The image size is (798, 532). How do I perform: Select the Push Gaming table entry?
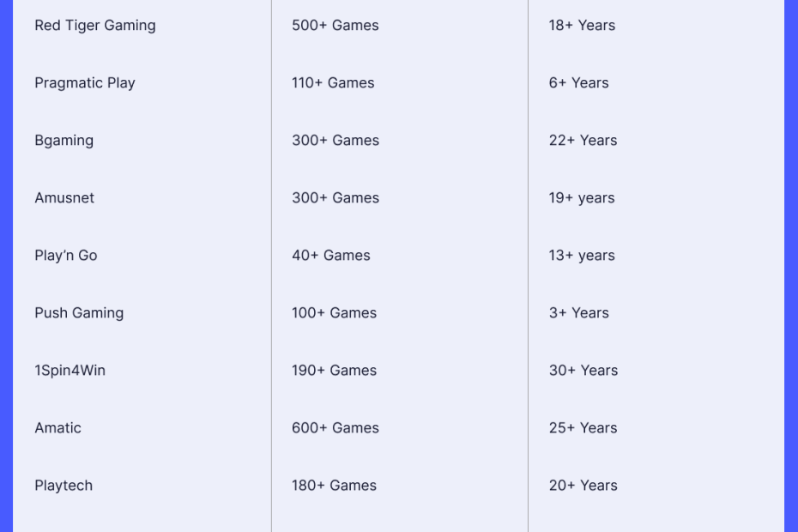(x=79, y=313)
